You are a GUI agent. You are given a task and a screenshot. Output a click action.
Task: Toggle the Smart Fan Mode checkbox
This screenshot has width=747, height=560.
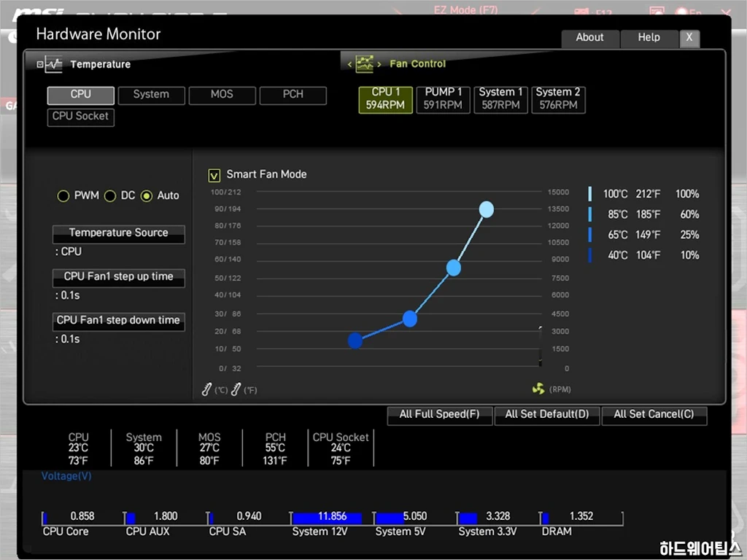point(214,175)
